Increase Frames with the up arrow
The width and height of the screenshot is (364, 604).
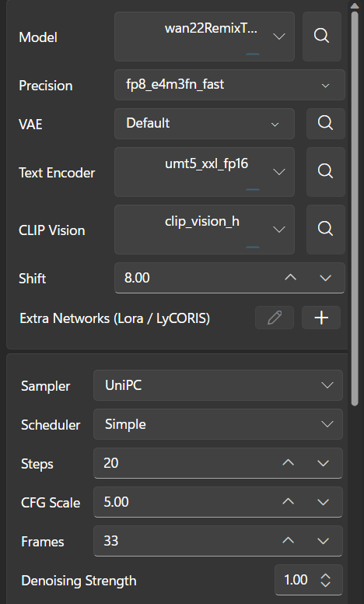click(x=289, y=541)
